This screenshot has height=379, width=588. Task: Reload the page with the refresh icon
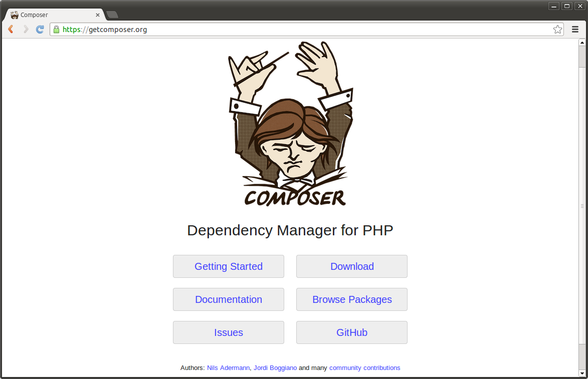[x=40, y=29]
